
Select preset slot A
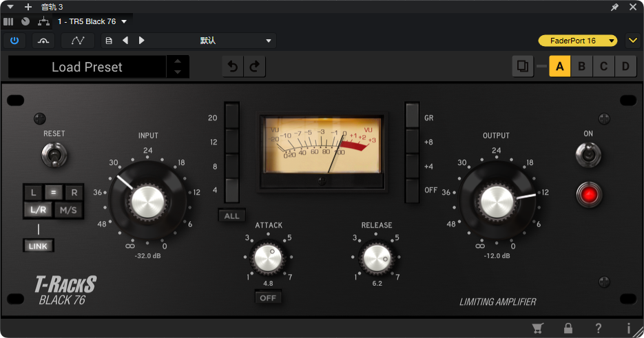559,66
